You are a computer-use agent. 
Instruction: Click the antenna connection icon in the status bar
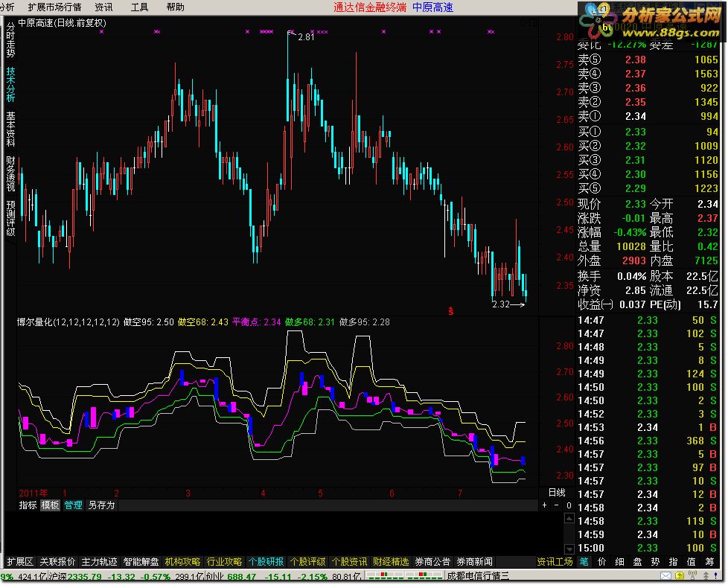pyautogui.click(x=692, y=575)
